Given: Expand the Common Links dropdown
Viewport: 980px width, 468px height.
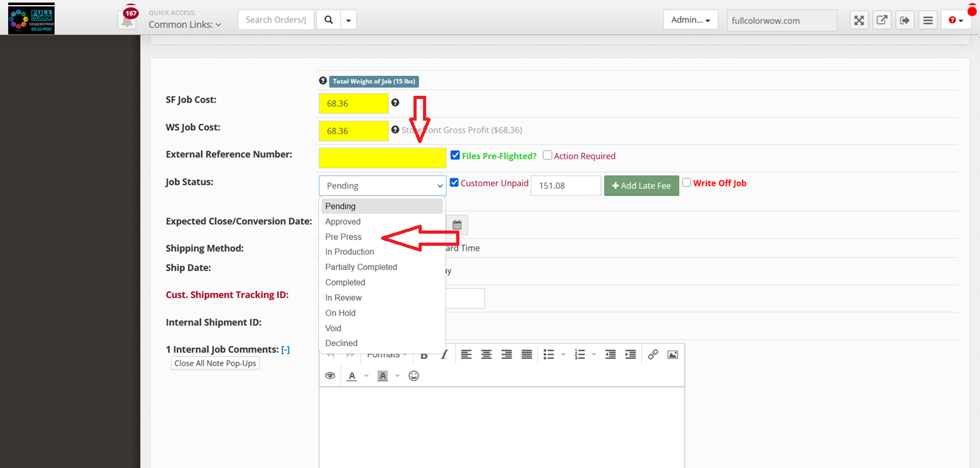Looking at the screenshot, I should 185,24.
